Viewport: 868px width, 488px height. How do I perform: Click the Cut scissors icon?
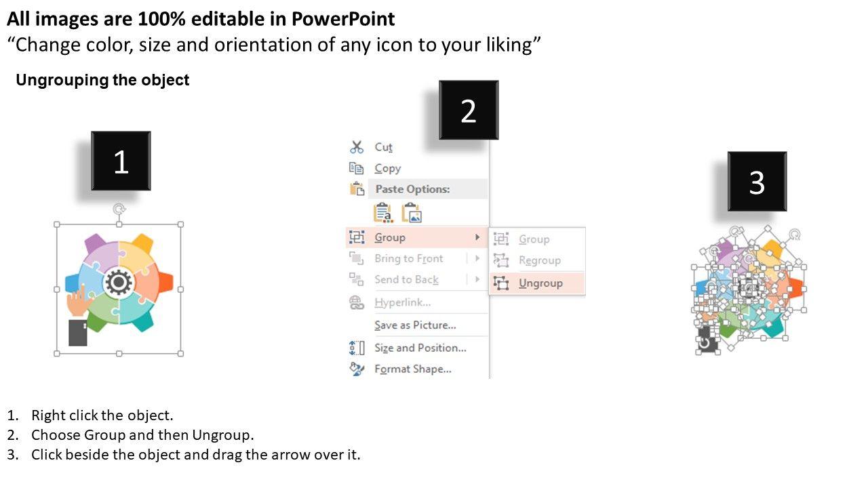point(357,147)
